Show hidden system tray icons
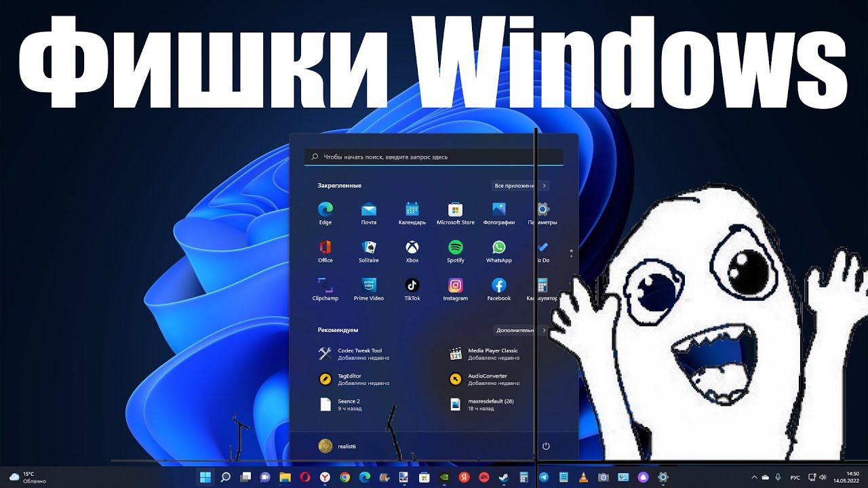868x488 pixels. click(x=754, y=477)
